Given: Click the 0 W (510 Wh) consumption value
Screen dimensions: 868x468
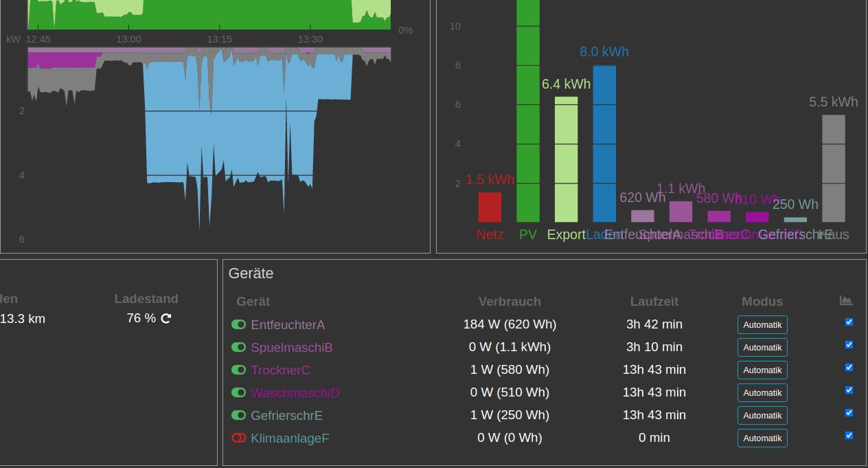Looking at the screenshot, I should click(x=510, y=392).
